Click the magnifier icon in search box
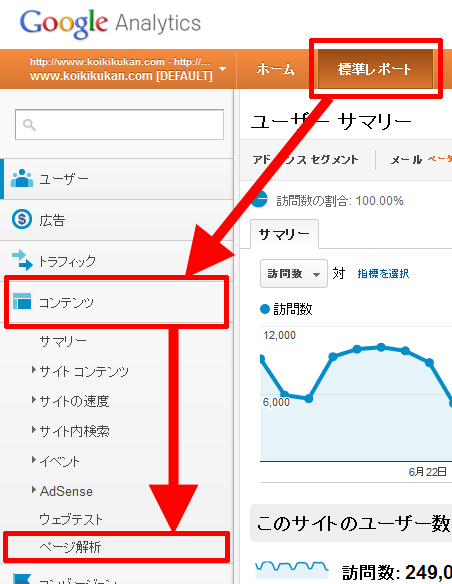The height and width of the screenshot is (584, 452). [29, 125]
